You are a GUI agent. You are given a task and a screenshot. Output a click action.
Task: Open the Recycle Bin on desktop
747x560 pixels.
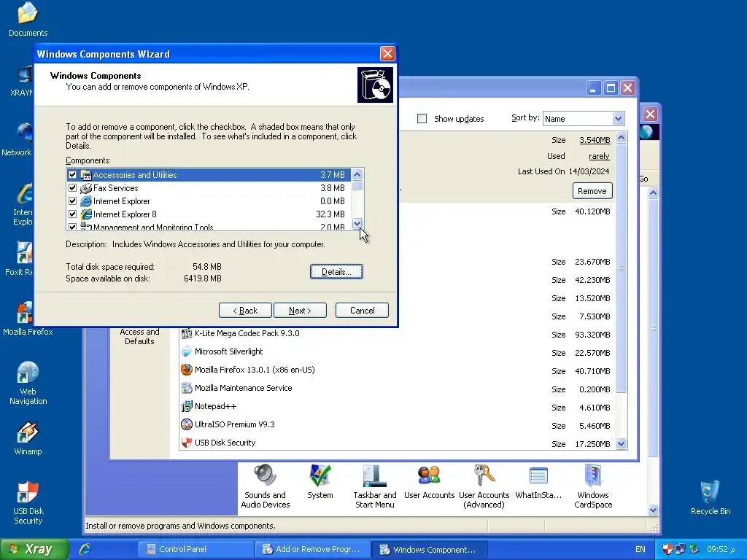710,497
